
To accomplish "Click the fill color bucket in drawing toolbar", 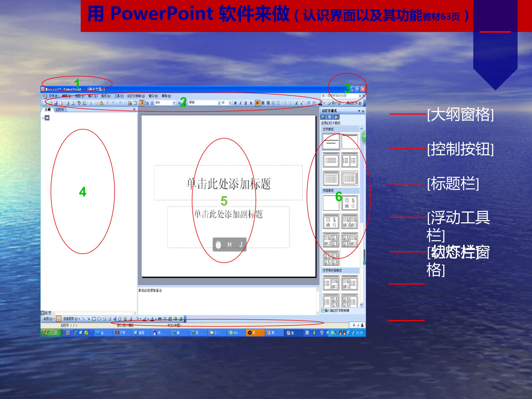I will 137,319.
